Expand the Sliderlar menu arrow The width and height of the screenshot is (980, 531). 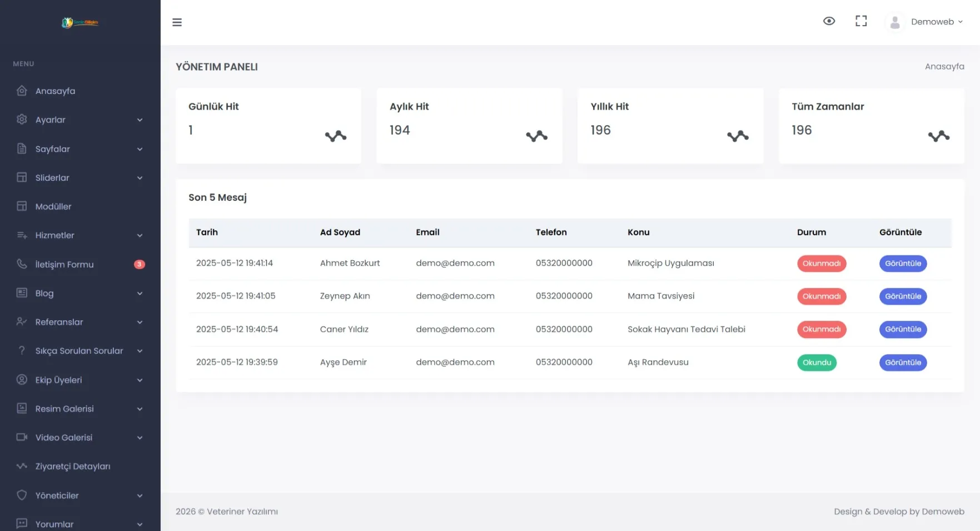(x=140, y=178)
